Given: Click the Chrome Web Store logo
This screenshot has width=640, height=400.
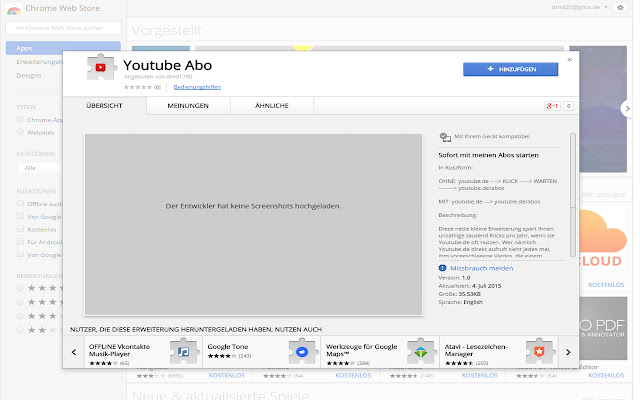Looking at the screenshot, I should pos(14,10).
